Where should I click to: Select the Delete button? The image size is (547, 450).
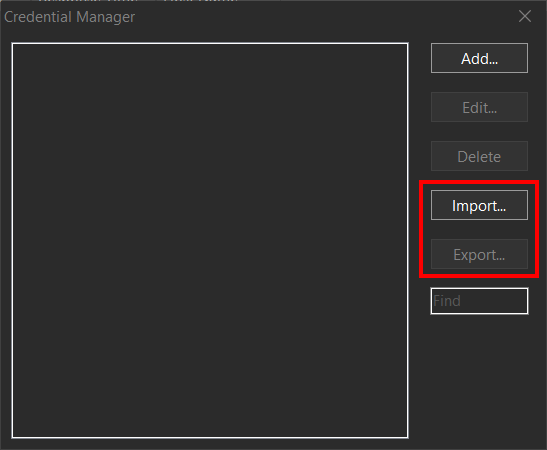[x=479, y=156]
